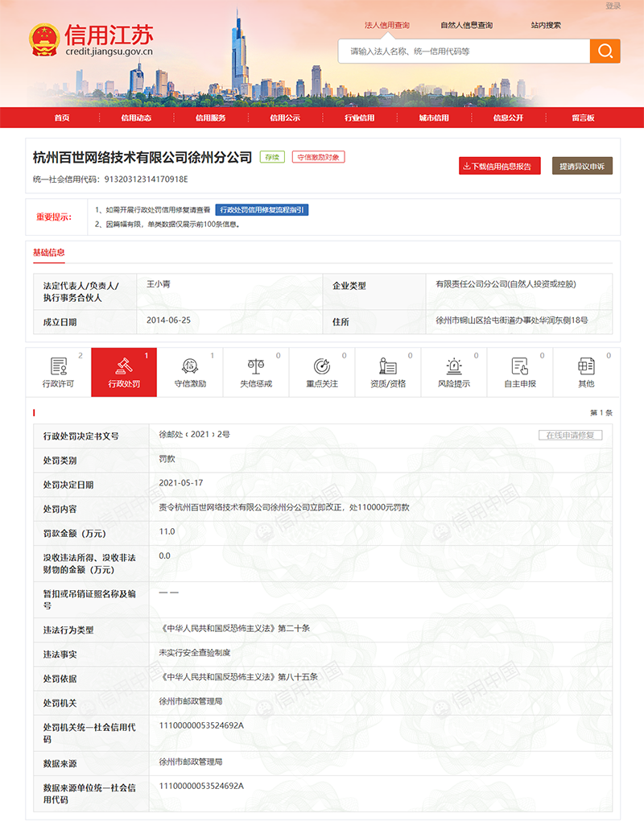Switch to 法人信用查询 search tab
Image resolution: width=644 pixels, height=826 pixels.
click(x=387, y=25)
